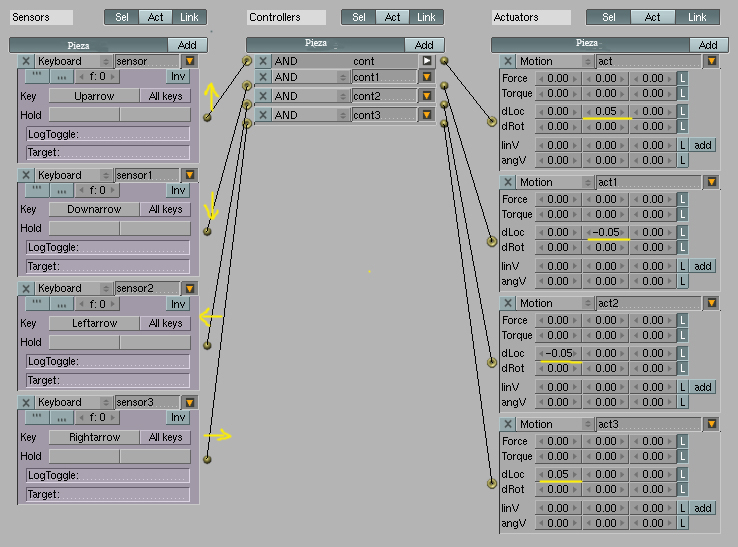Open the AND type dropdown for cont1
The width and height of the screenshot is (738, 547).
[x=311, y=77]
